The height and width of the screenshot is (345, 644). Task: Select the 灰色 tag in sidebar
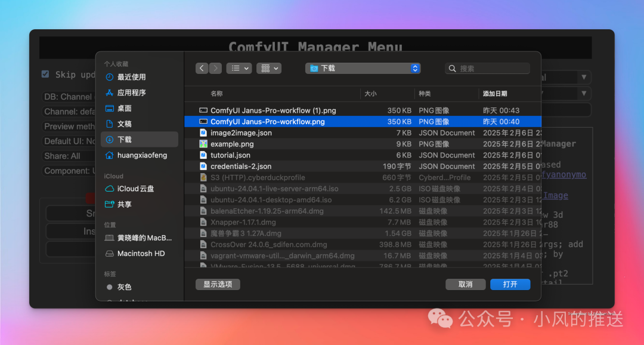click(140, 287)
